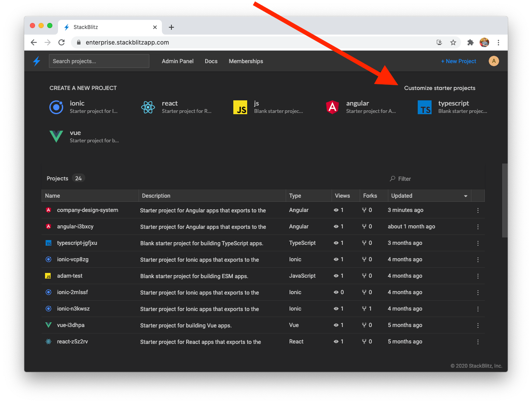Click the New Project button
The height and width of the screenshot is (404, 532).
tap(458, 61)
